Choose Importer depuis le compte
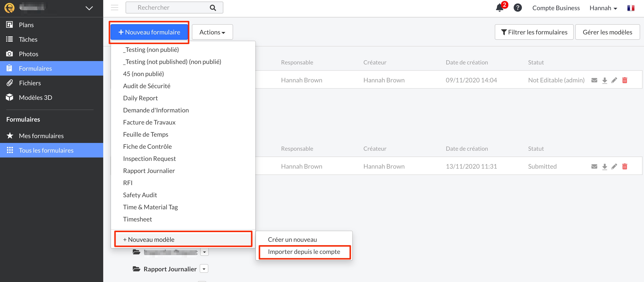This screenshot has width=644, height=282. (x=304, y=251)
